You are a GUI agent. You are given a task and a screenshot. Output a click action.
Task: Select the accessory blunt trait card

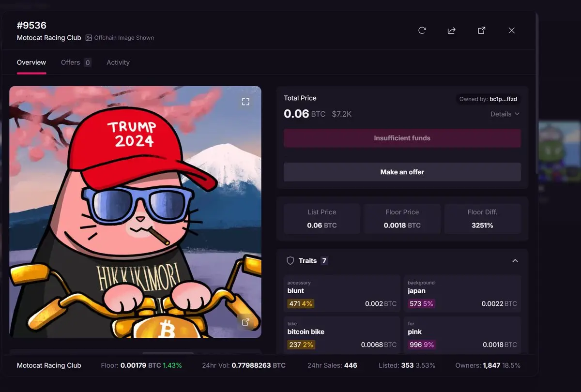click(342, 294)
